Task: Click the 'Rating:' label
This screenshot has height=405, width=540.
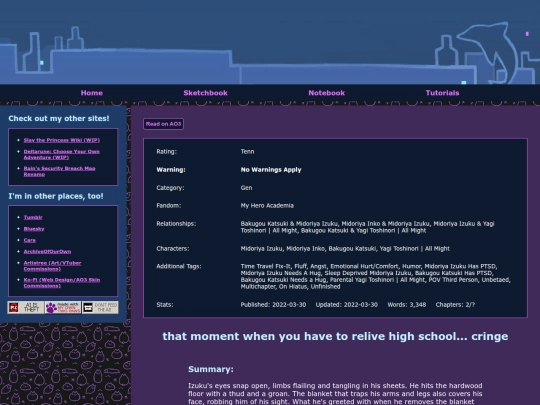Action: click(166, 152)
